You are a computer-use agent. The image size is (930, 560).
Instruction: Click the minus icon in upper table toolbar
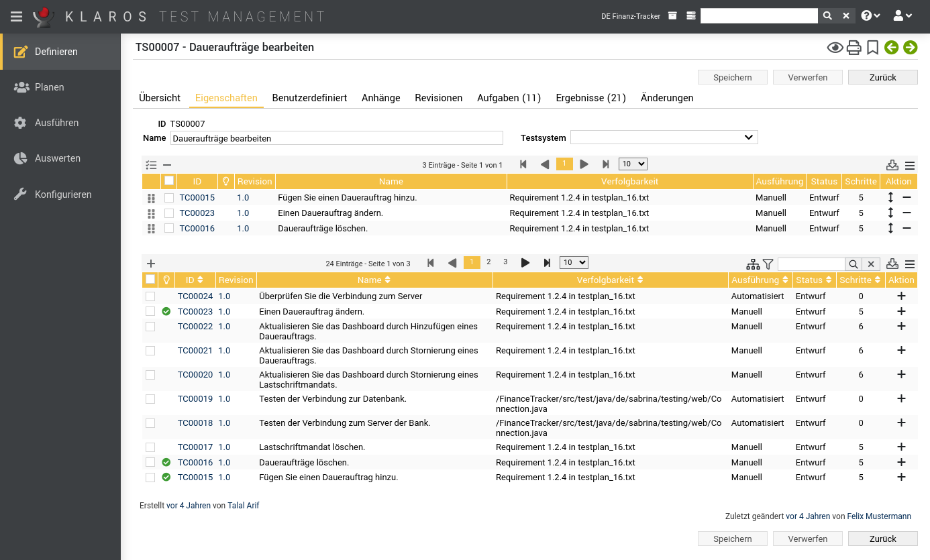(x=167, y=165)
